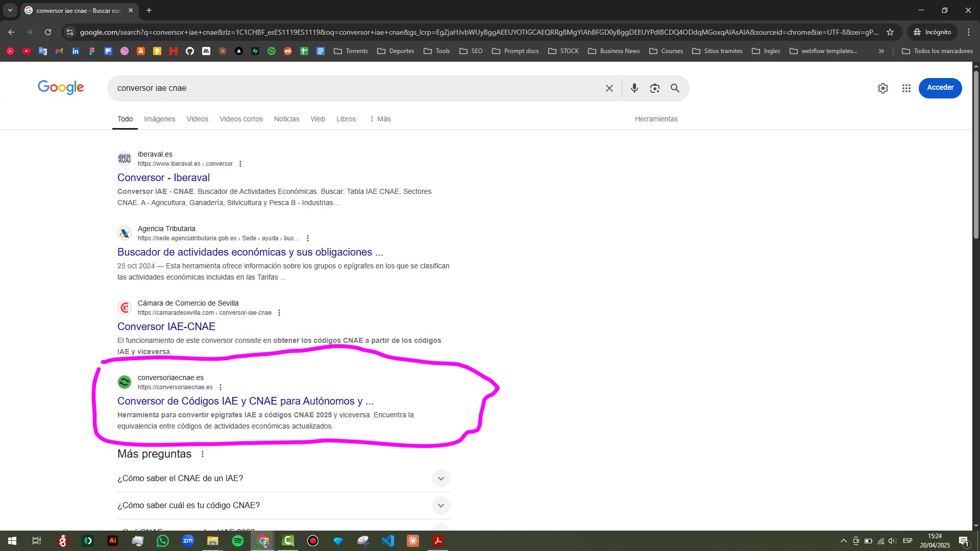980x551 pixels.
Task: Open the 'Conversor IAE-CNAE' Sevilla result link
Action: pos(166,327)
